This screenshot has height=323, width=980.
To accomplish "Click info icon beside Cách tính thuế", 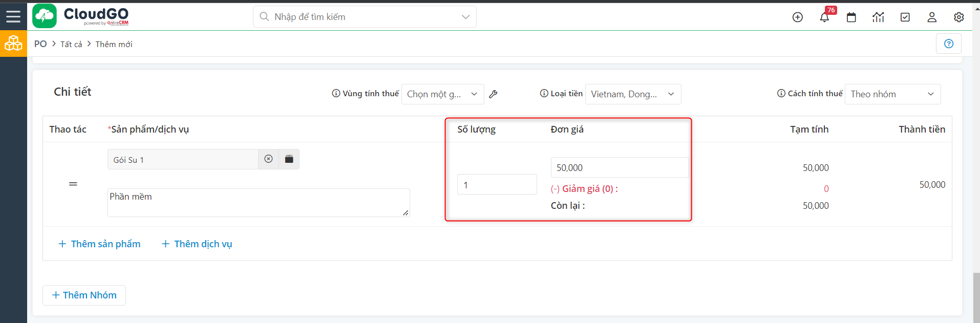I will 781,93.
